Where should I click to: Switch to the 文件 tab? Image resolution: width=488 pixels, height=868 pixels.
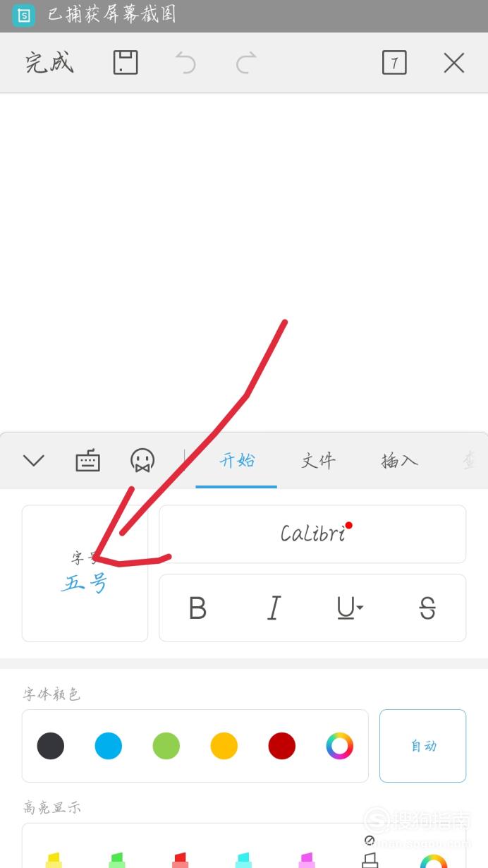318,461
